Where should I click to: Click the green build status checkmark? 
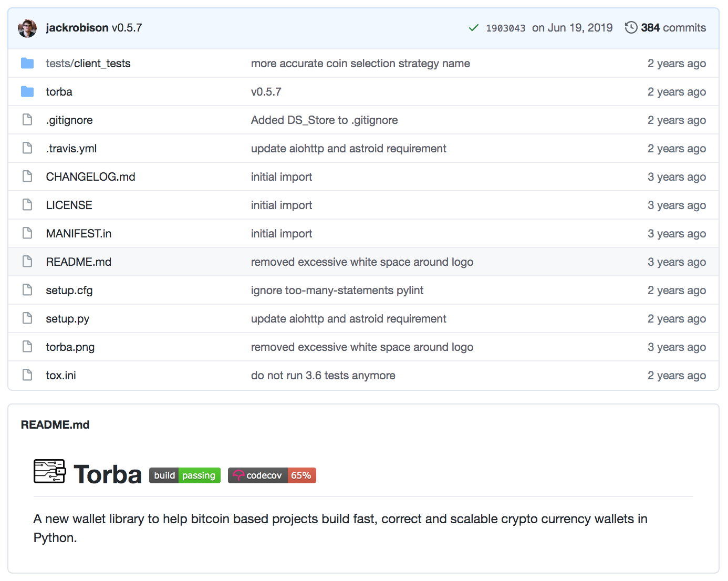point(473,28)
